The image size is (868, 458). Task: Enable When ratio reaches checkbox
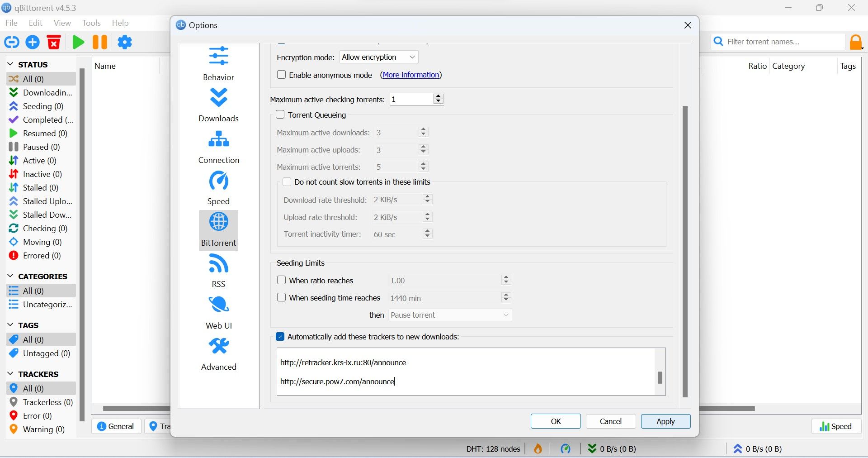pos(281,280)
